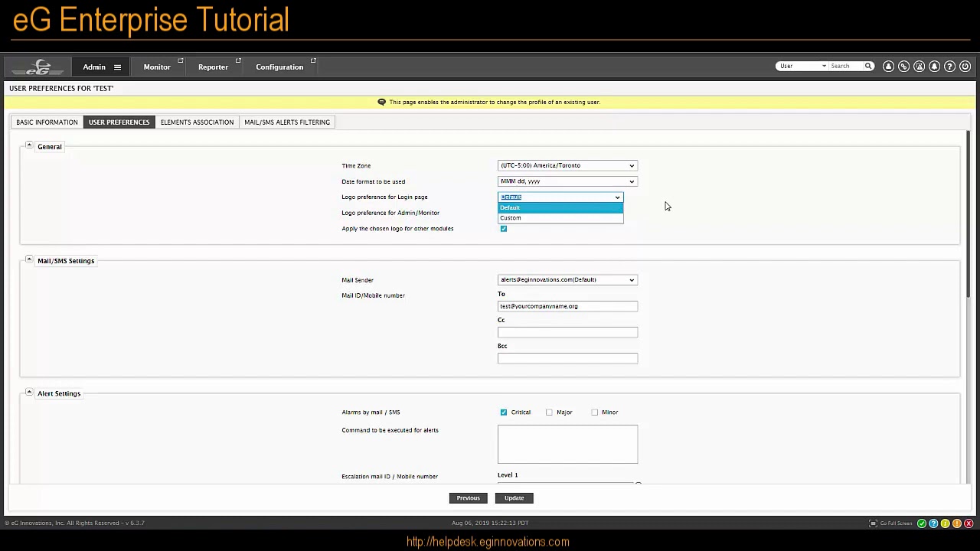Open the Time Zone dropdown
The image size is (980, 551).
click(567, 165)
